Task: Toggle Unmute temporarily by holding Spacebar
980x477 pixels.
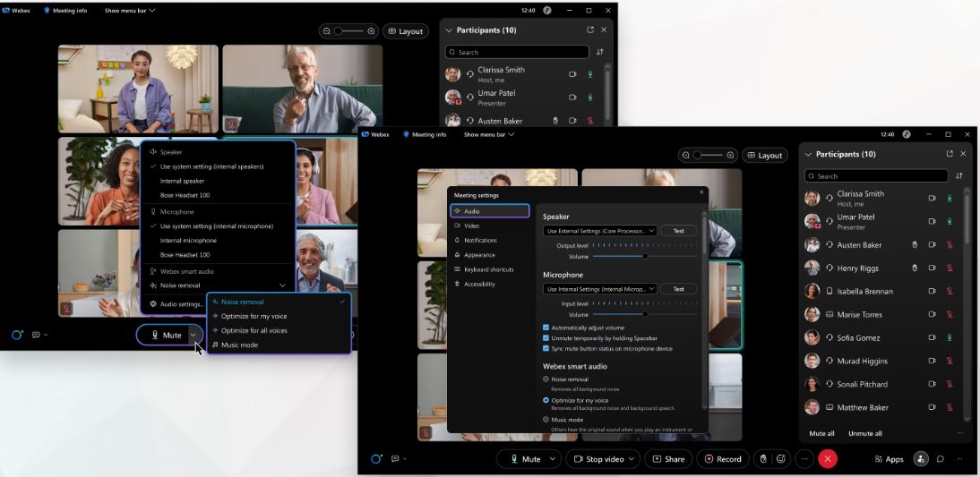Action: tap(546, 337)
